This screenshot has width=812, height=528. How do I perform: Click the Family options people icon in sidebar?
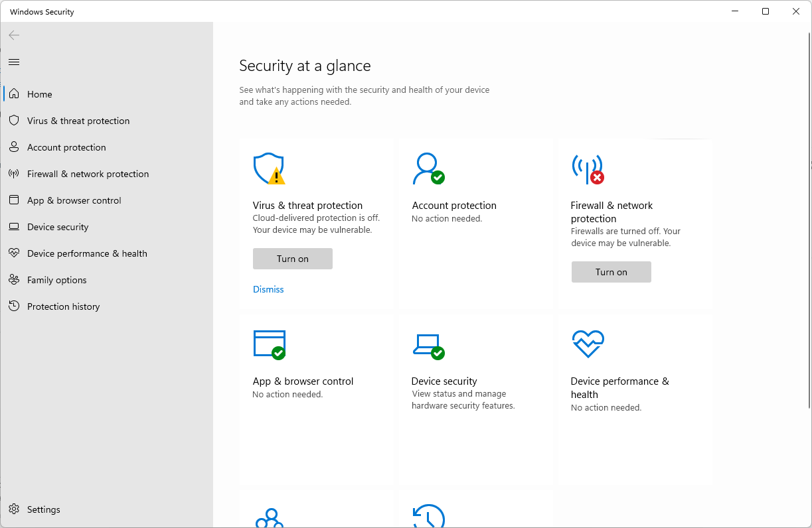point(14,280)
